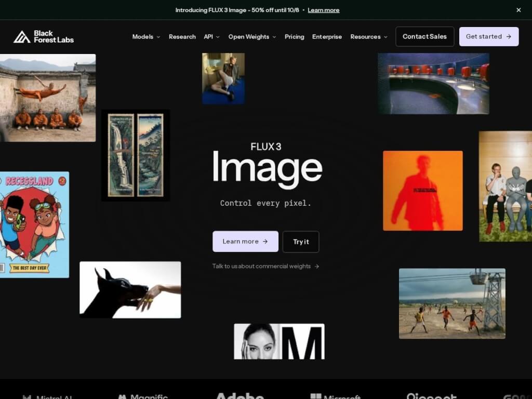Open the orange blurred figure thumbnail
The width and height of the screenshot is (532, 399).
tap(423, 191)
